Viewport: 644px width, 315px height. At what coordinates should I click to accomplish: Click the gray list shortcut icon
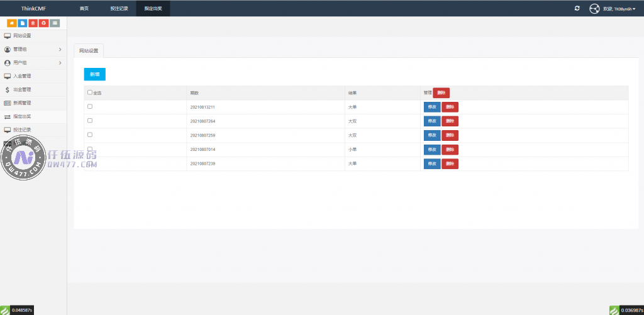[55, 23]
